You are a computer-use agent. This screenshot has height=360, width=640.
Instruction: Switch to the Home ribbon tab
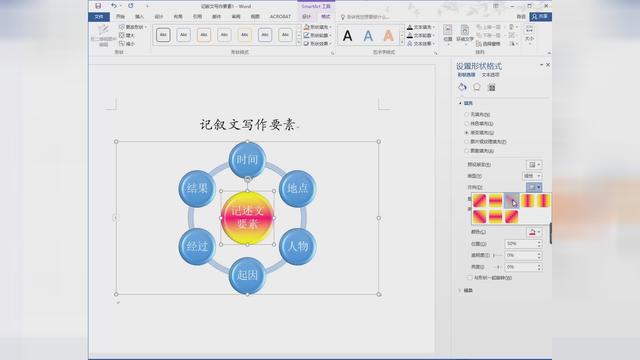(120, 17)
